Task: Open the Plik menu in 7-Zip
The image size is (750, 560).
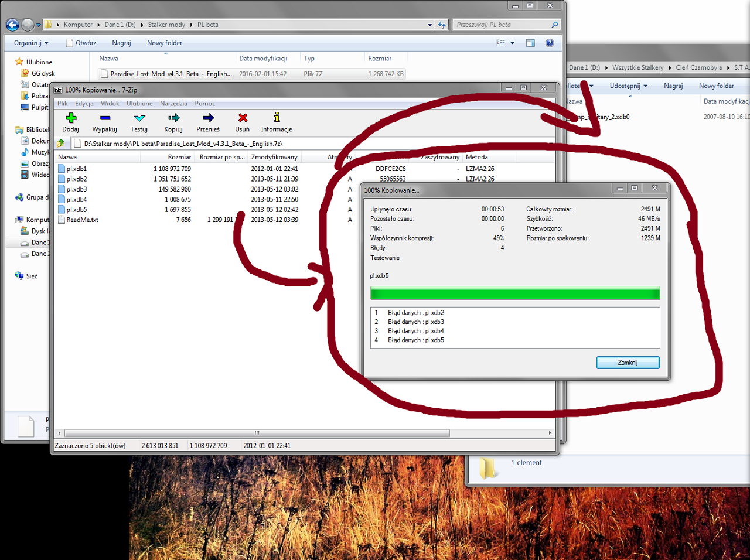Action: 63,104
